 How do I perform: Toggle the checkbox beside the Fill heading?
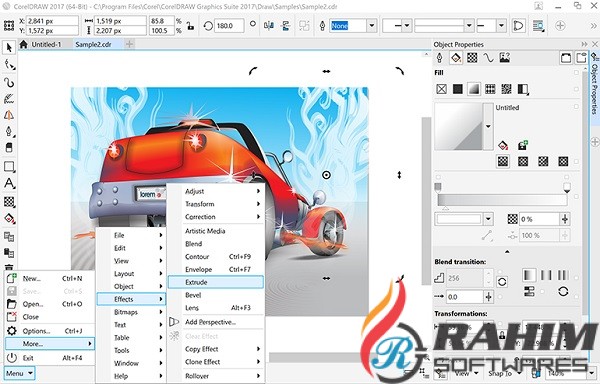576,72
